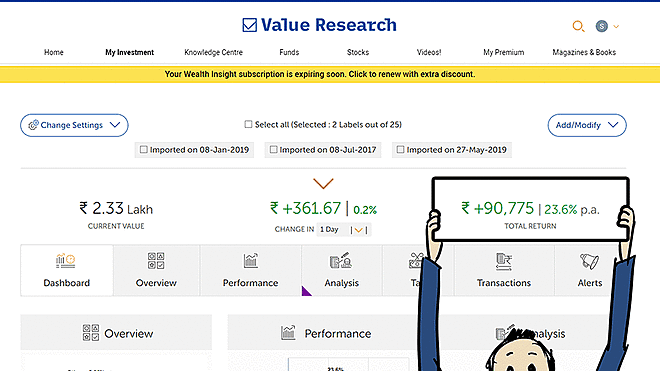Click the Performance tab chart icon
This screenshot has height=371, width=660.
click(x=250, y=261)
